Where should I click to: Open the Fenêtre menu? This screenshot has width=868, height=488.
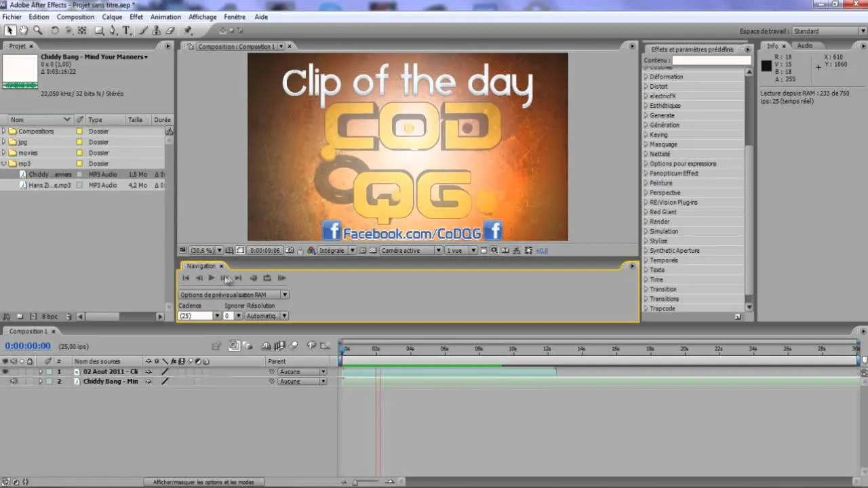click(x=235, y=17)
